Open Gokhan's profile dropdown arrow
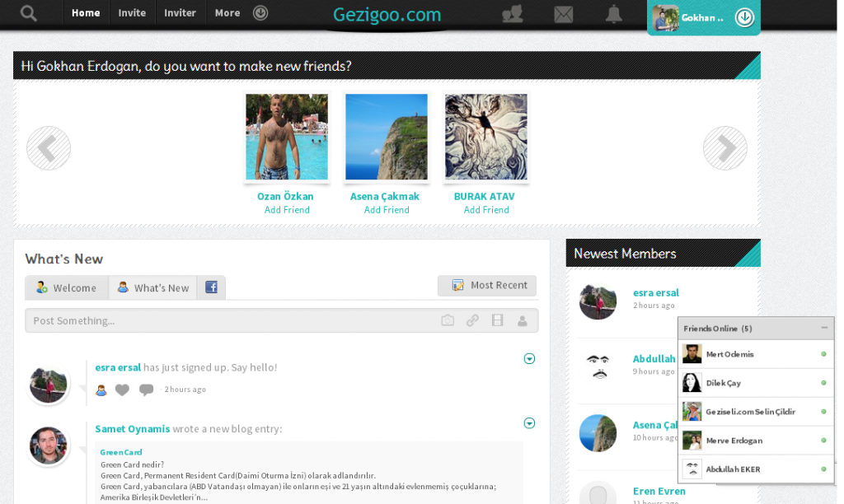844x504 pixels. 746,17
